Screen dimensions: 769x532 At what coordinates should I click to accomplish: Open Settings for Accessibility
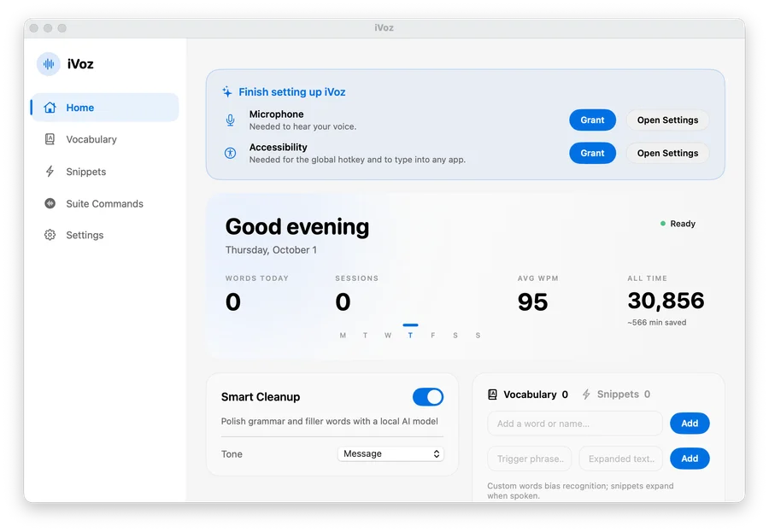[667, 153]
